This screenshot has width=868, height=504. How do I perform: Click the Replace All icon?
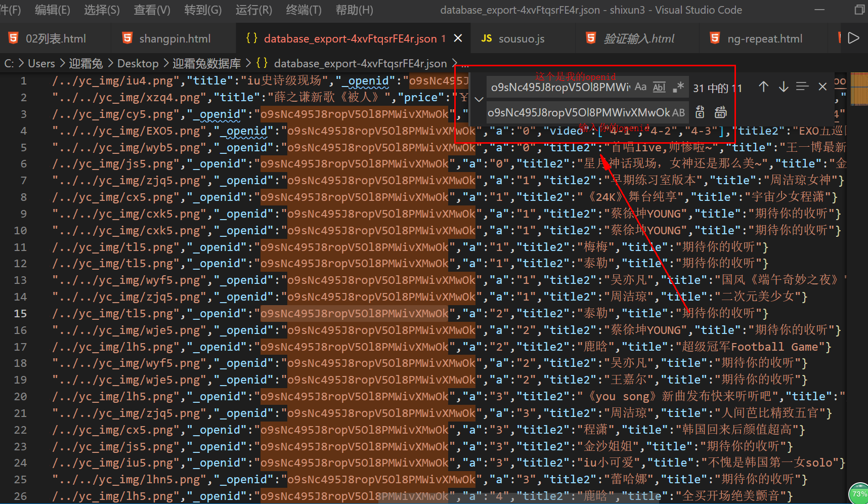720,112
